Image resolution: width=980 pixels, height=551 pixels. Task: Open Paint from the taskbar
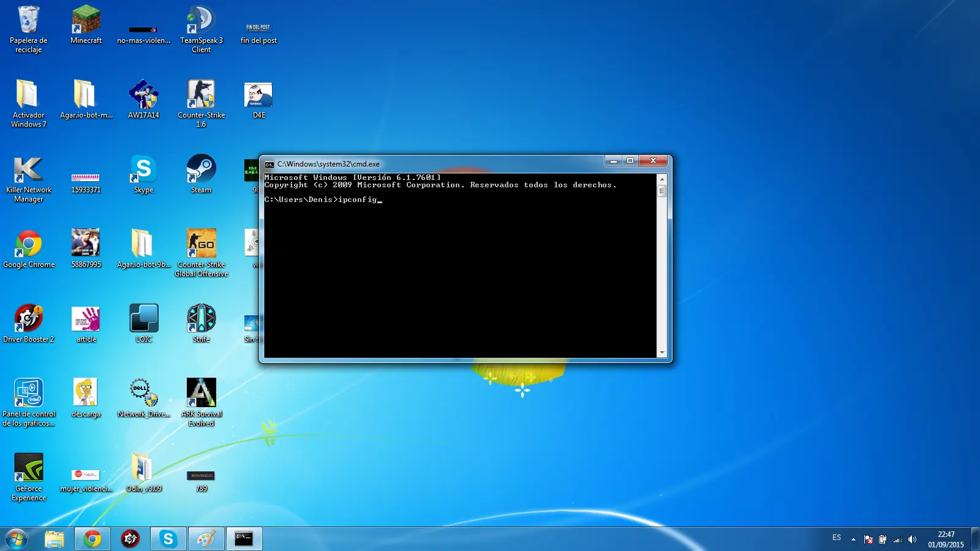click(x=206, y=539)
